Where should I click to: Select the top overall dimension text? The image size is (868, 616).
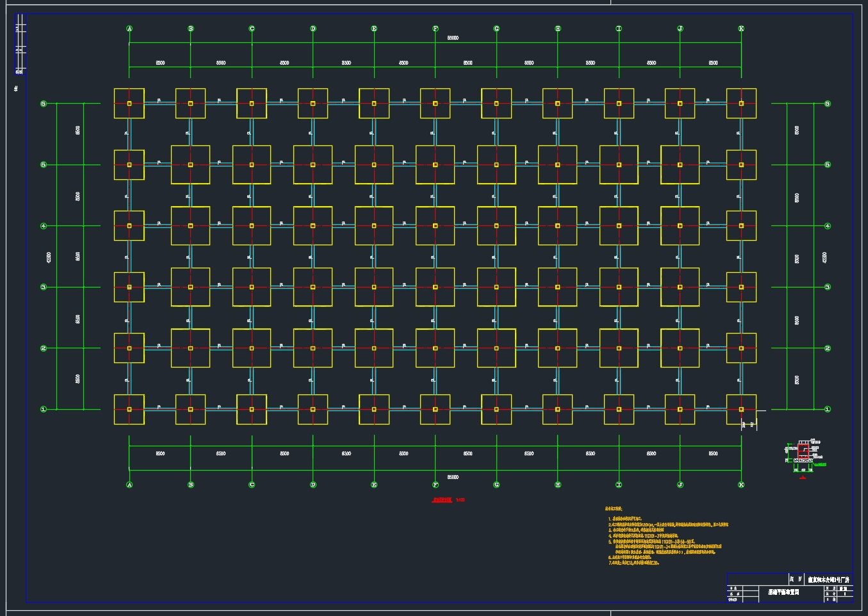pos(452,38)
